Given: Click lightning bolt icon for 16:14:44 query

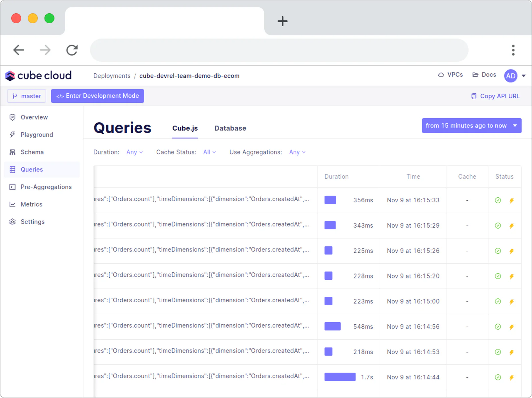Looking at the screenshot, I should tap(511, 377).
